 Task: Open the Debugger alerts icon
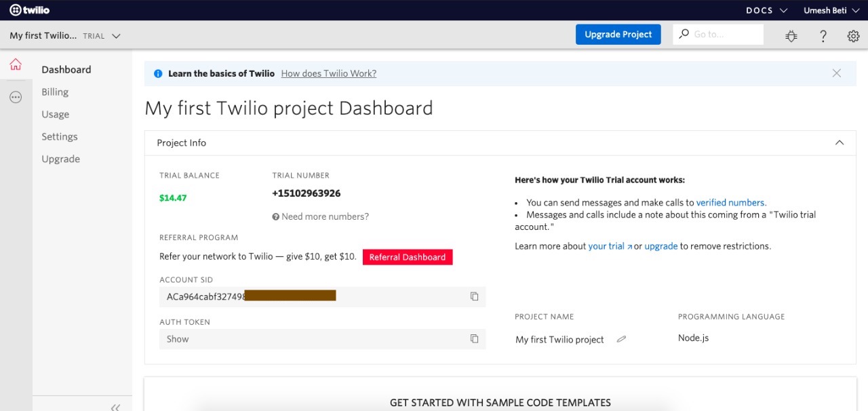[x=791, y=35]
